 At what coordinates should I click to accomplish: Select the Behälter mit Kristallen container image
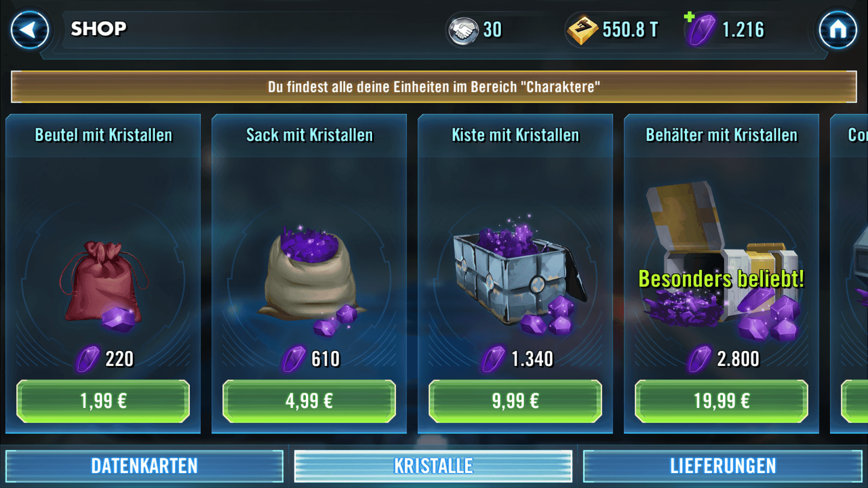tap(722, 261)
